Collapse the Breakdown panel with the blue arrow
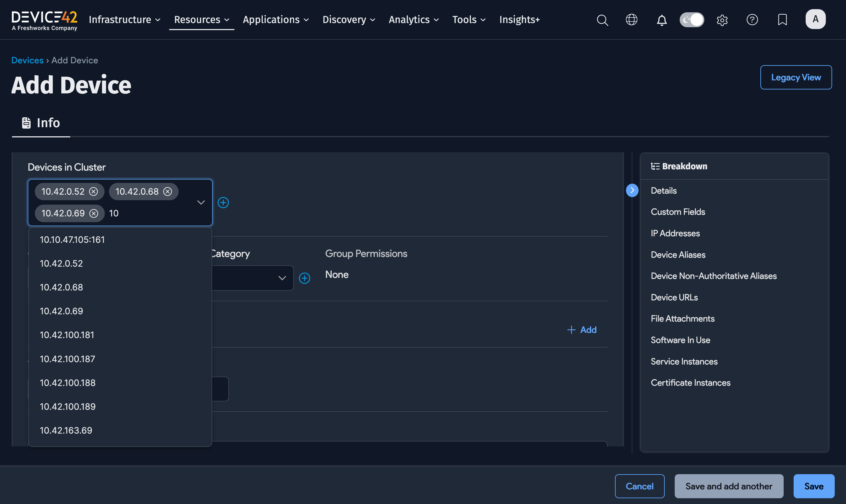The image size is (846, 504). click(x=632, y=190)
